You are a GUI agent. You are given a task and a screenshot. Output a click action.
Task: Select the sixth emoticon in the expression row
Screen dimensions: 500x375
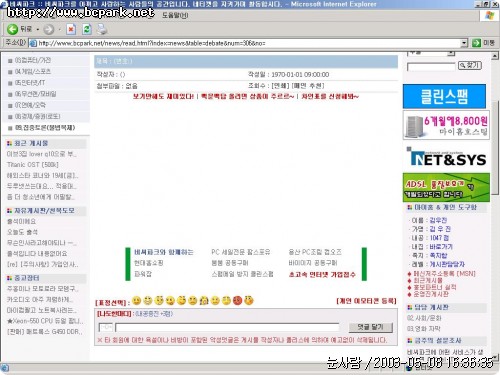point(193,301)
